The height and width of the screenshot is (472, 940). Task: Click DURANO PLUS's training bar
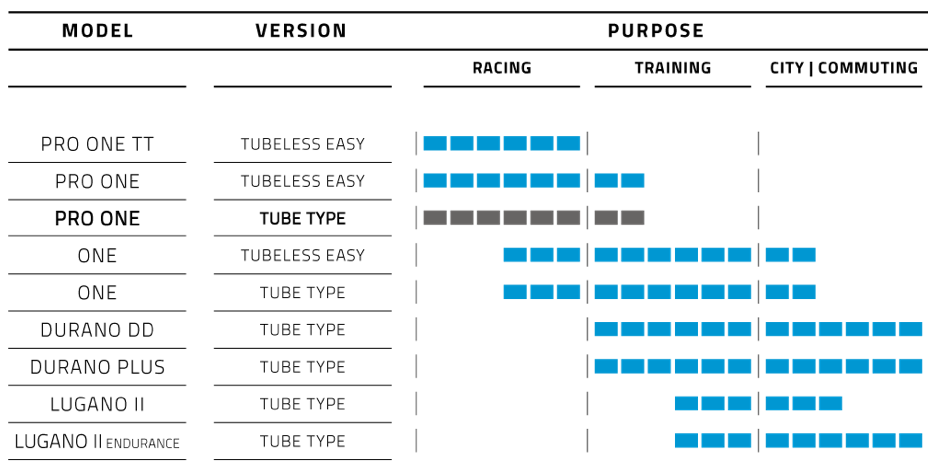(x=673, y=366)
